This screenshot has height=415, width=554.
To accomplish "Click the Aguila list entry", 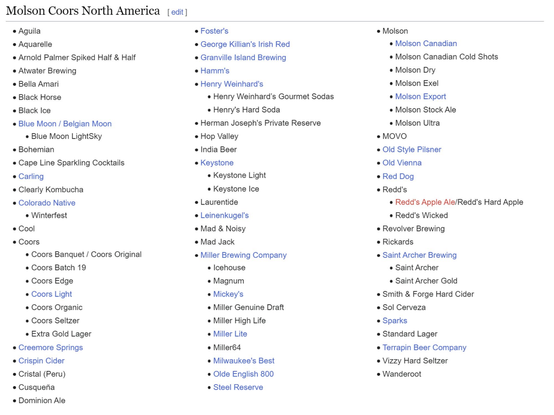I will click(x=29, y=31).
